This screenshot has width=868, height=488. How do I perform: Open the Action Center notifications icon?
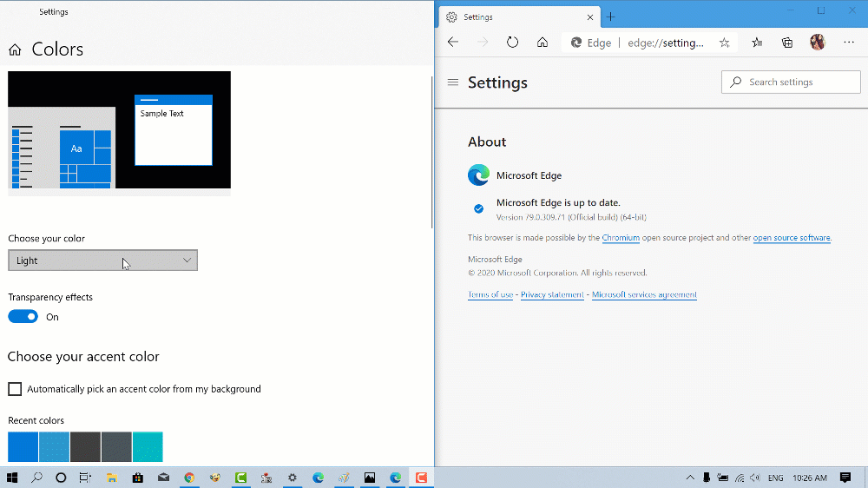[x=845, y=478]
